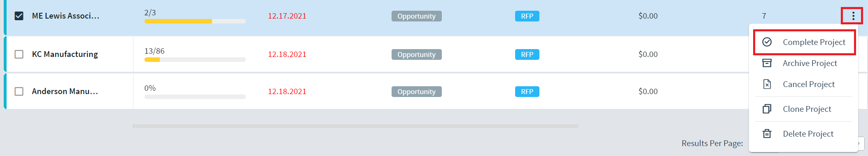
Task: Click the Complete Project checkmark icon
Action: click(x=767, y=42)
